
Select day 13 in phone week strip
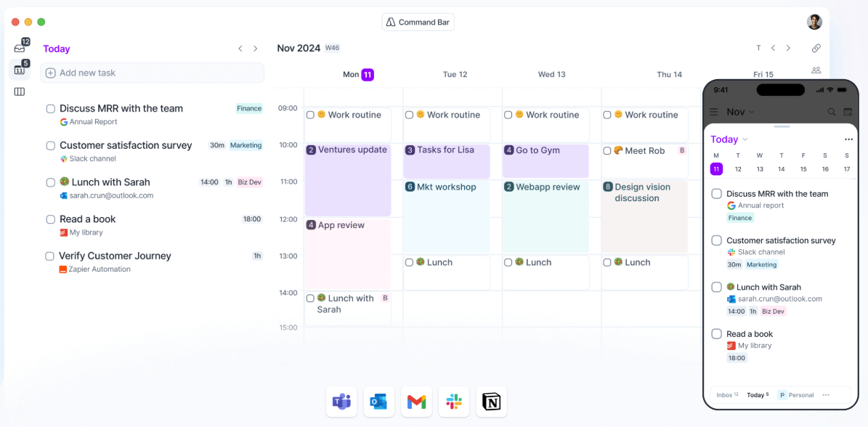tap(760, 169)
